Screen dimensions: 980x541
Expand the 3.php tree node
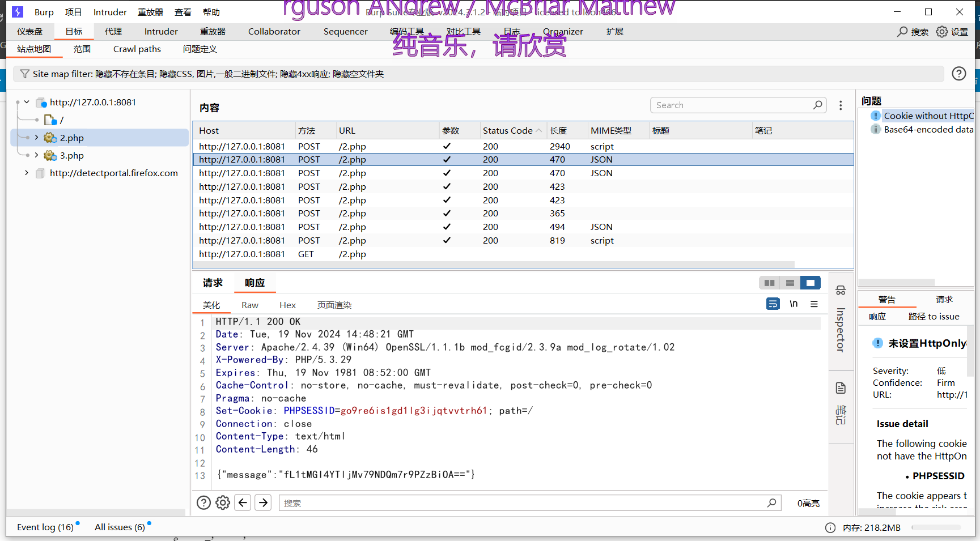36,155
